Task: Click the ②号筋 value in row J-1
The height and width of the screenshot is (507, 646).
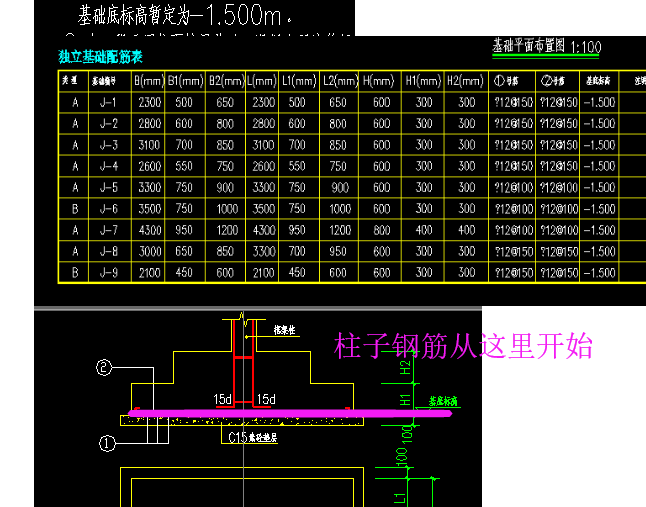Action: tap(559, 103)
